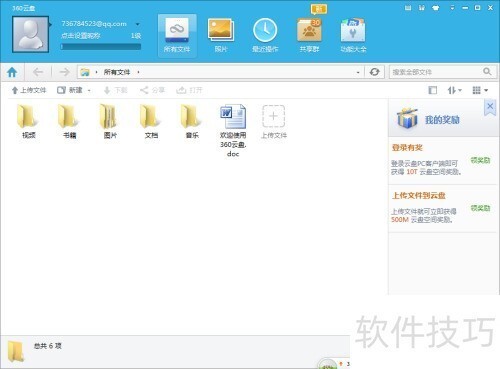Click the 总共 6 项 status text

point(48,346)
